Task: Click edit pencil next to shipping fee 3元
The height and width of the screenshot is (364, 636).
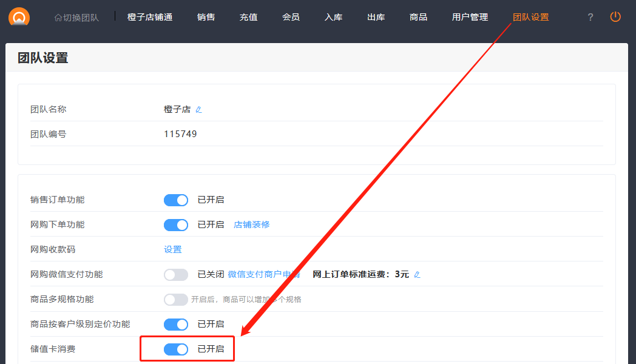Action: (x=417, y=275)
